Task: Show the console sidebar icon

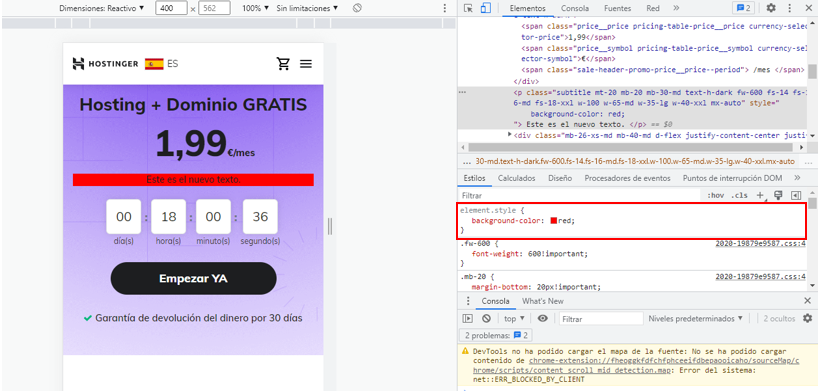Action: (x=467, y=318)
